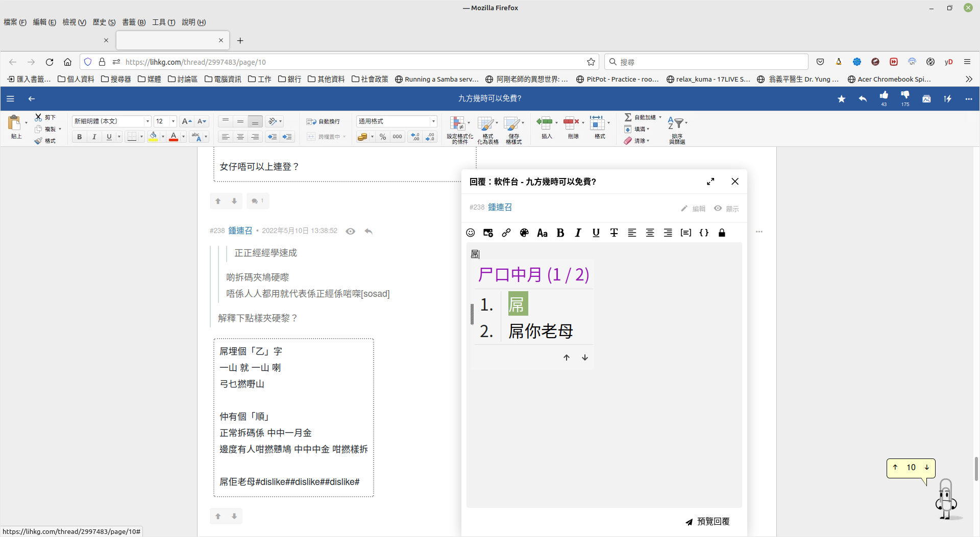Open the font name dropdown
This screenshot has height=537, width=980.
(148, 121)
